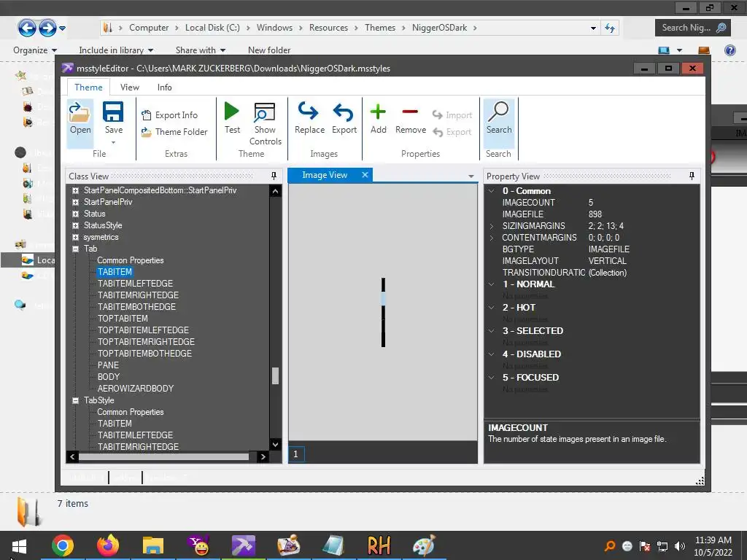Select TABITEMLEFTEDGE under Tab
This screenshot has height=560, width=747.
coord(135,284)
